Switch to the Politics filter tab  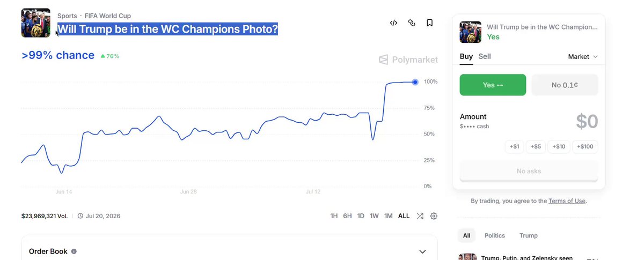click(x=495, y=235)
